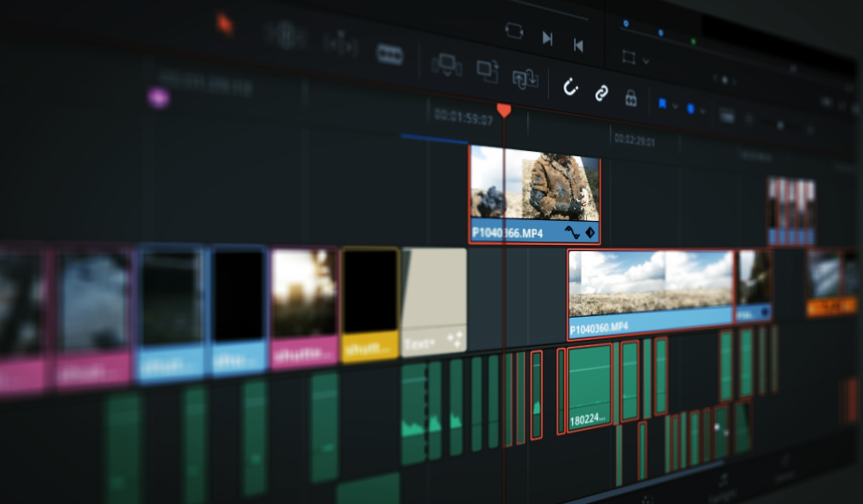Screen dimensions: 863x504
Task: Jump to next clip with skip-forward button
Action: (x=547, y=37)
